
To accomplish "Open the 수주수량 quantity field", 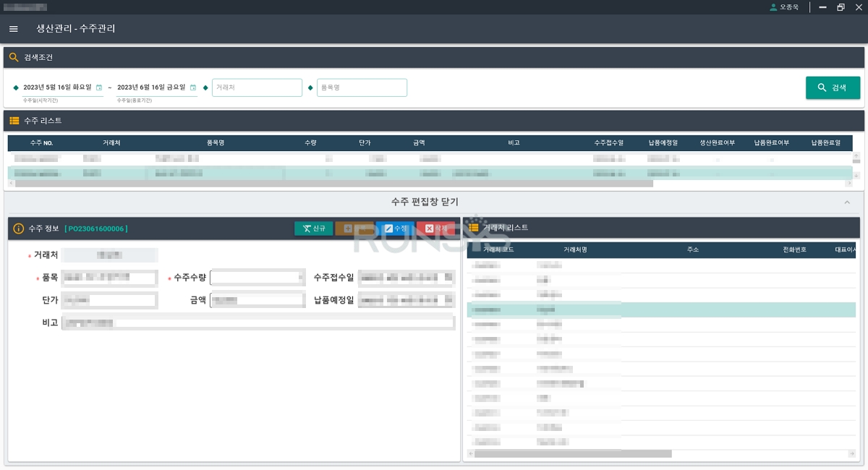I will click(x=257, y=278).
